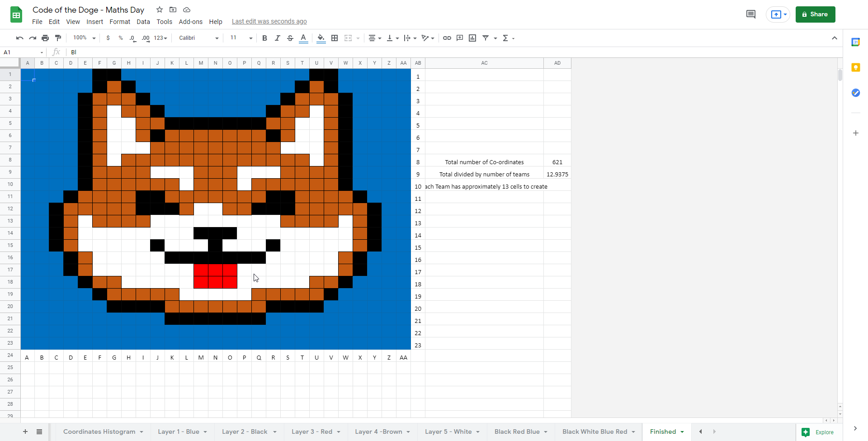Switch to Layer 3 - Red tab
Image resolution: width=868 pixels, height=441 pixels.
[x=316, y=432]
